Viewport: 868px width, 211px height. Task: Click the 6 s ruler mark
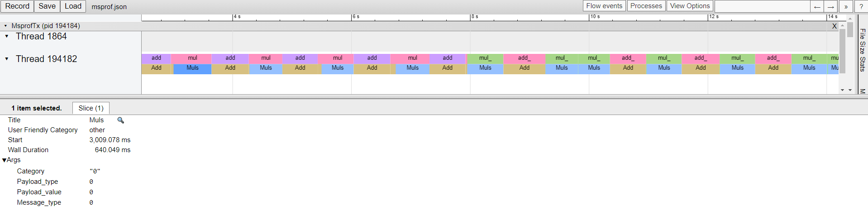pyautogui.click(x=356, y=17)
